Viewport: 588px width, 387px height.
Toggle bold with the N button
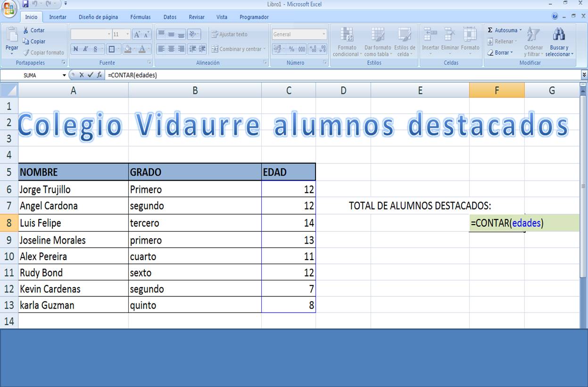pyautogui.click(x=75, y=49)
